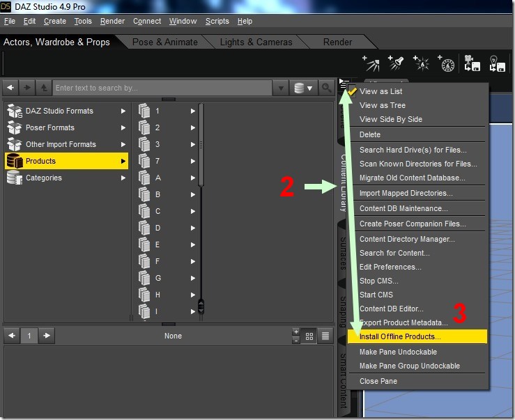The image size is (515, 420).
Task: Click the pane options menu icon
Action: (344, 84)
